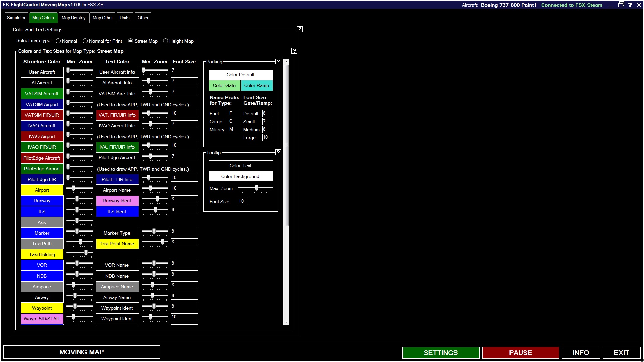Scroll down the structure color list
Screen dimensions: 644x362
[x=287, y=323]
